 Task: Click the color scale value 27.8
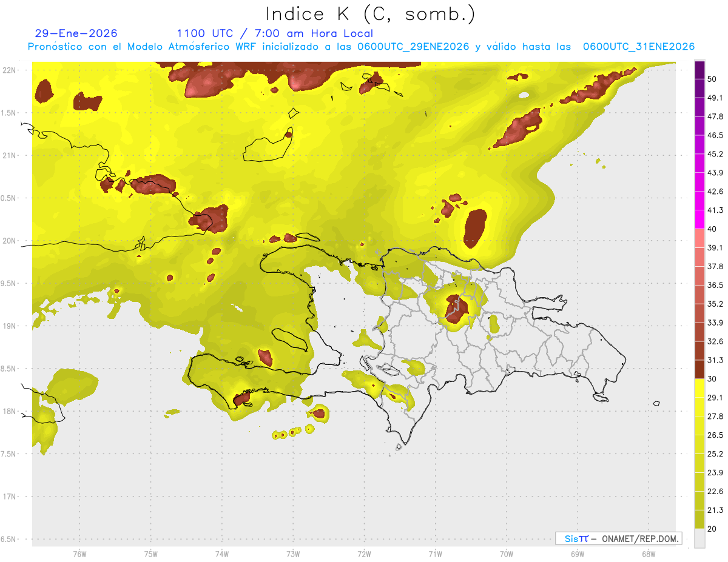(x=715, y=416)
